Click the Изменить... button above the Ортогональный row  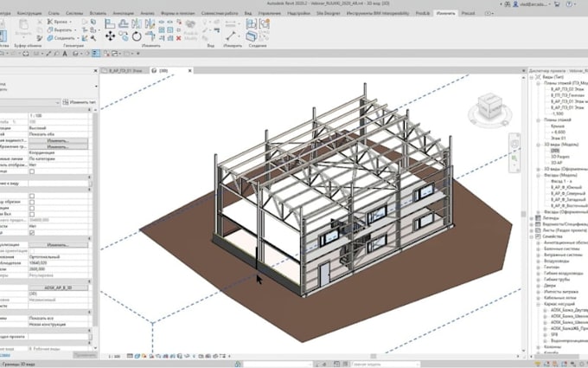58,245
